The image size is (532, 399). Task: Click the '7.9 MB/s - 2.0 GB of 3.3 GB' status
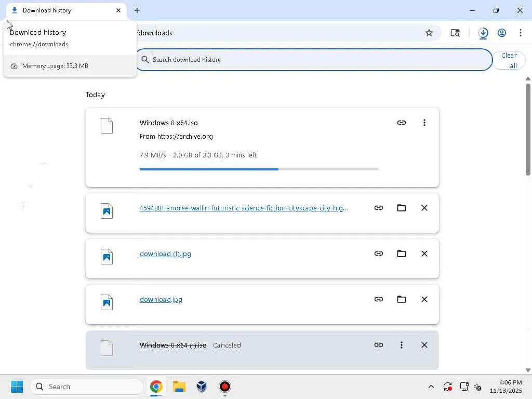click(x=198, y=155)
